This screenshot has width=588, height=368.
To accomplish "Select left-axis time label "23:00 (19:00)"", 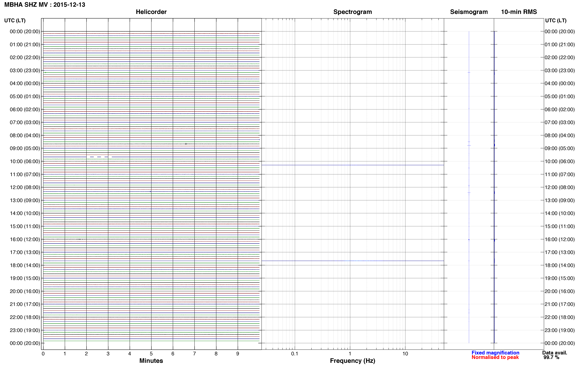I will (25, 330).
